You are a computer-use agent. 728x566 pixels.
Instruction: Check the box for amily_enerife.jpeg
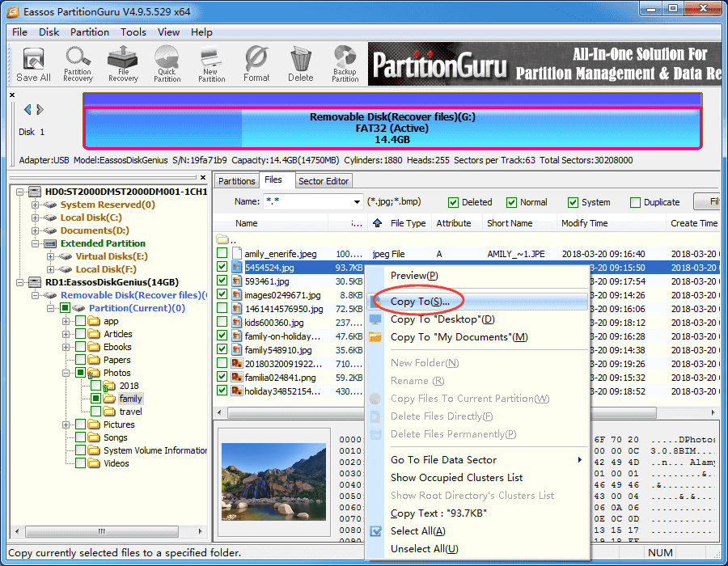coord(222,253)
